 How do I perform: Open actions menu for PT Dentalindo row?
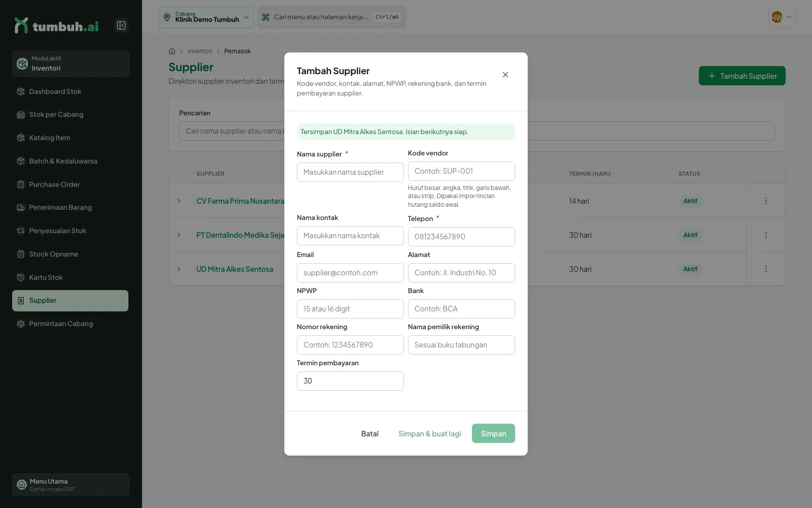(x=766, y=235)
